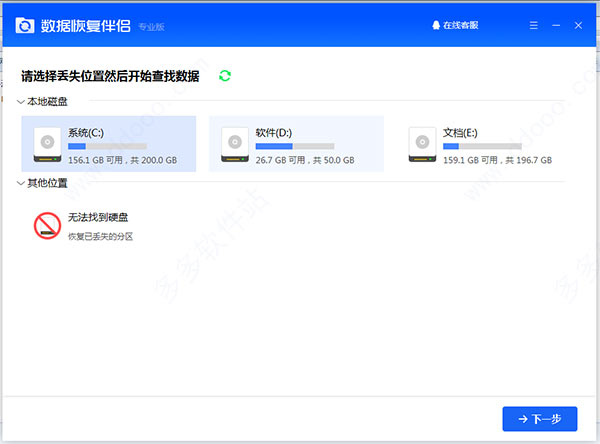Minimize the window
This screenshot has height=444, width=600.
tap(556, 25)
